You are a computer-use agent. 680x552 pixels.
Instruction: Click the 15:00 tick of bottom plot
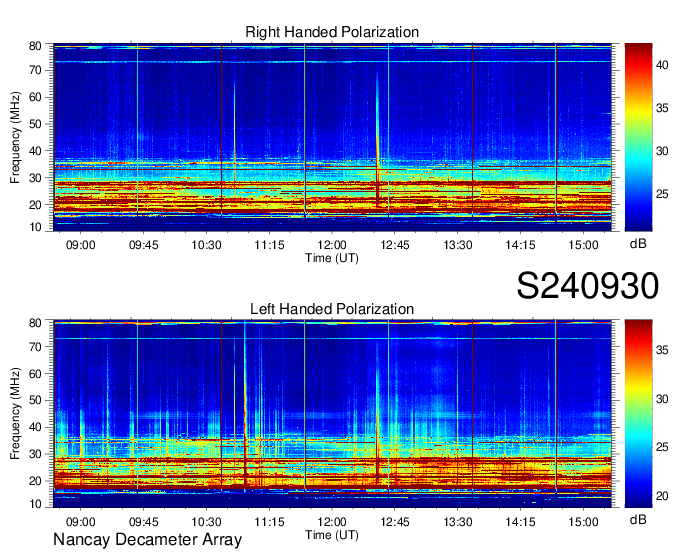click(x=583, y=522)
